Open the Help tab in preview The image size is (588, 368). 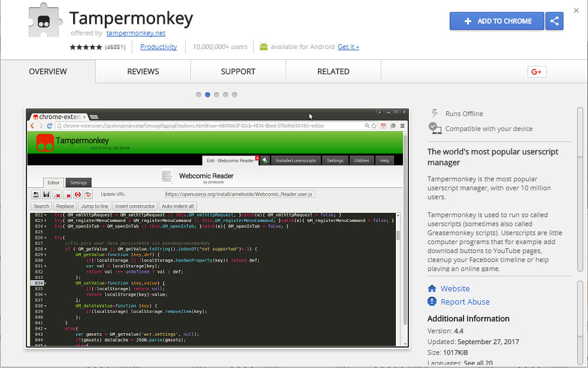tap(384, 160)
